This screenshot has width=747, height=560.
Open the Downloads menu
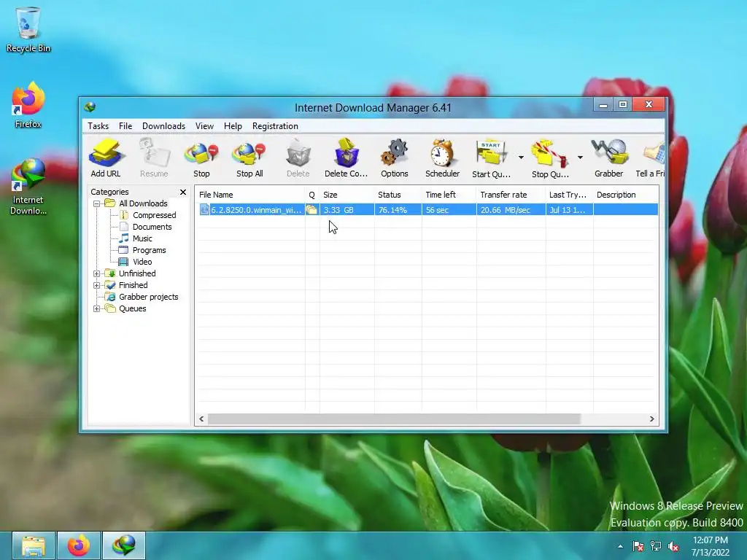coord(163,125)
